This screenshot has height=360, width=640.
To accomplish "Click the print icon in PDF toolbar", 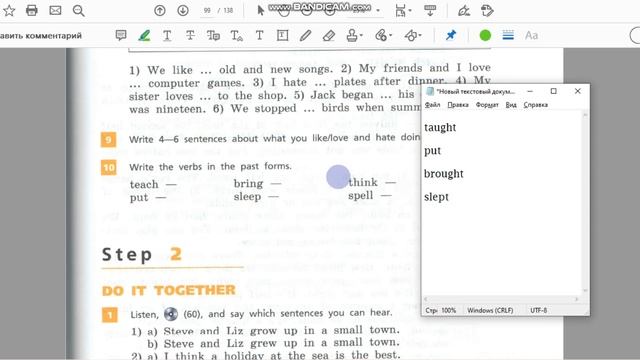I will 32,11.
